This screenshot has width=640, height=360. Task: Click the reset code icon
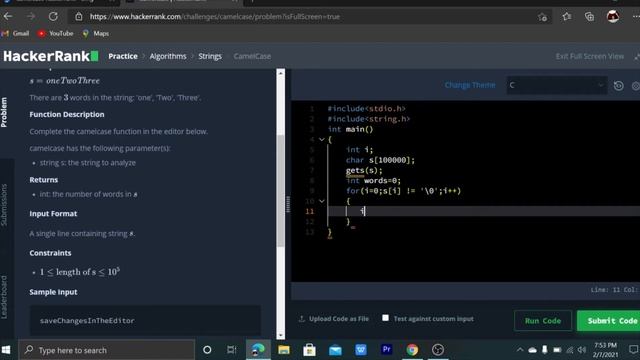pyautogui.click(x=618, y=85)
